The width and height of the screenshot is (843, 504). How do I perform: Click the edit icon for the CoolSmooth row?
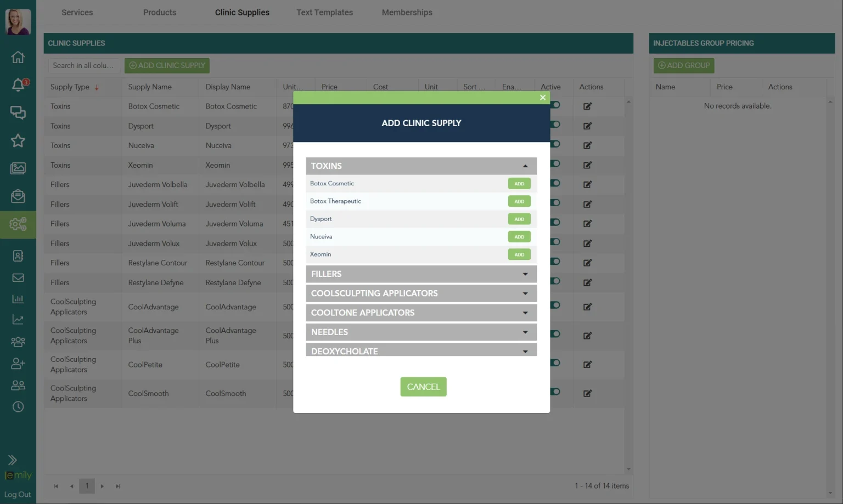click(587, 393)
